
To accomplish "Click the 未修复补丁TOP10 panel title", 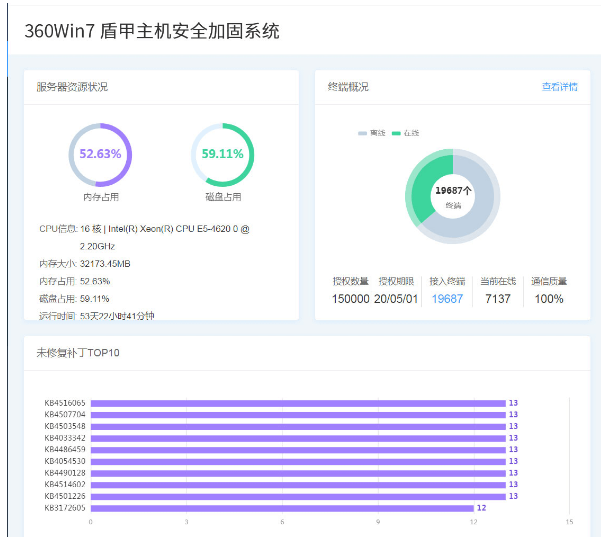I will click(x=78, y=353).
